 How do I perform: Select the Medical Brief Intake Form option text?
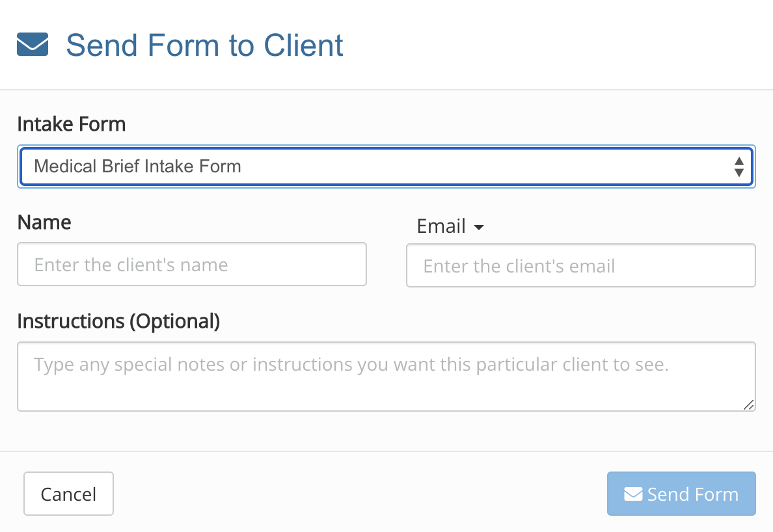[x=137, y=166]
